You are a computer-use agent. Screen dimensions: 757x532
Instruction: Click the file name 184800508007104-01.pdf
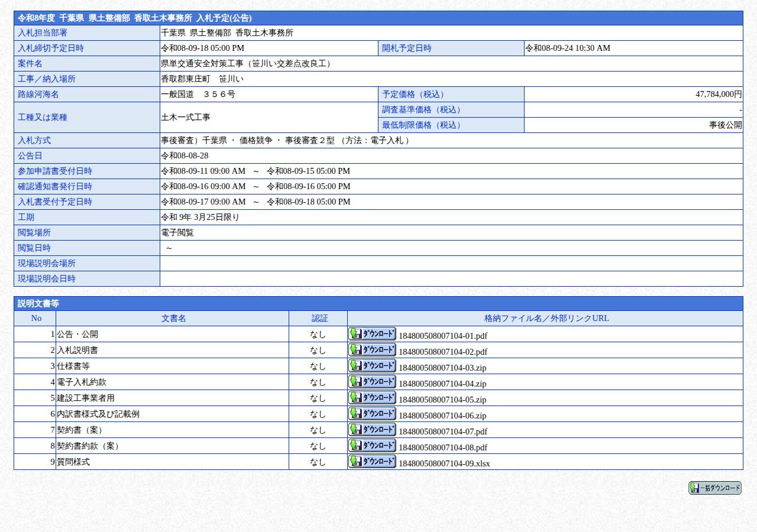[x=443, y=336]
